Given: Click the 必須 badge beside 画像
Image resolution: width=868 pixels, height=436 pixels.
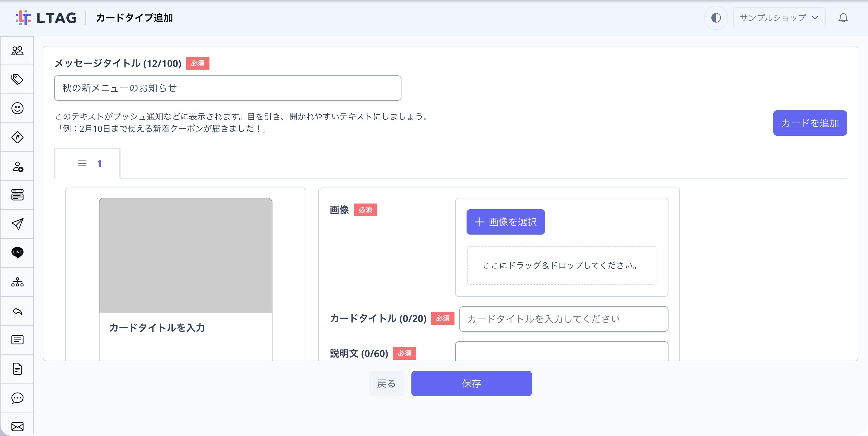Looking at the screenshot, I should click(x=365, y=210).
